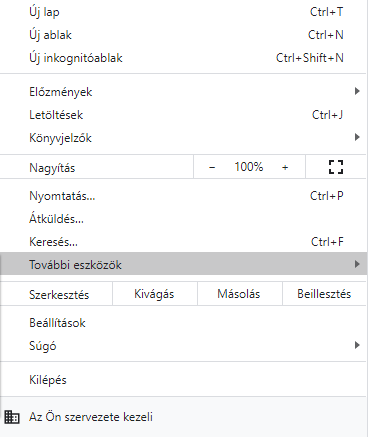Decrease zoom with the minus button
The height and width of the screenshot is (437, 368).
click(x=212, y=167)
